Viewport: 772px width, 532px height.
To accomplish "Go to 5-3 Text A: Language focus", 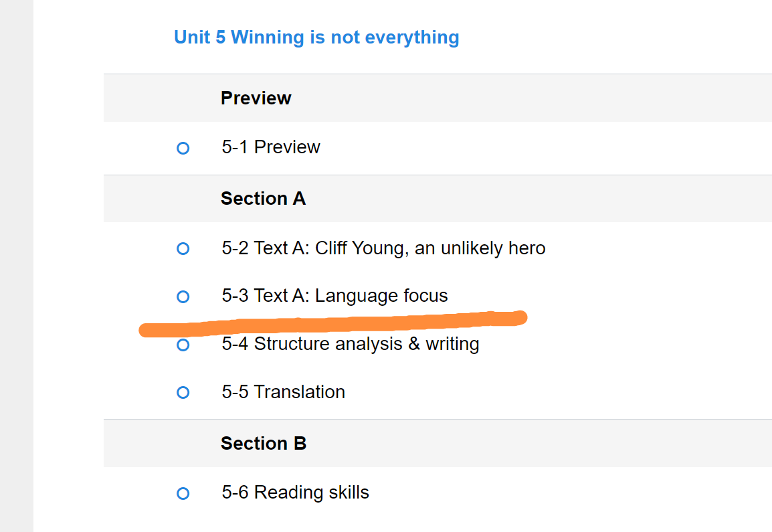I will pos(334,296).
